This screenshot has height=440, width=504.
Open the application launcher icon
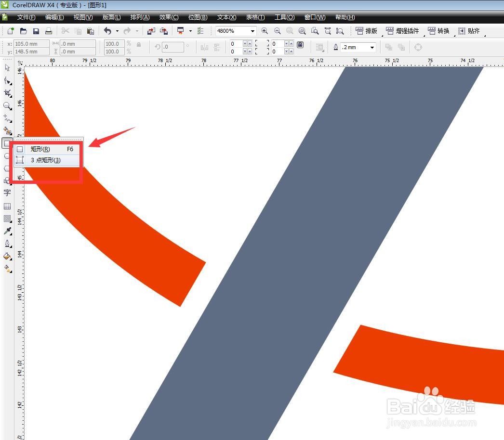[x=181, y=31]
